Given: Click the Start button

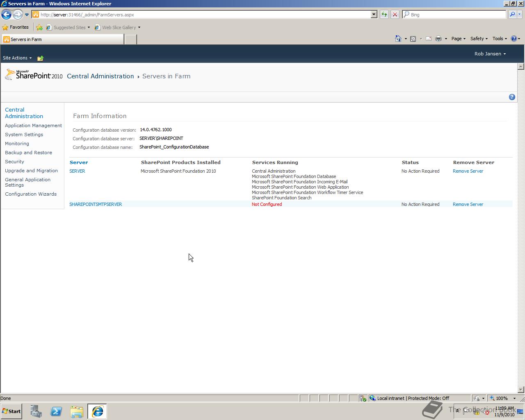Looking at the screenshot, I should (11, 411).
